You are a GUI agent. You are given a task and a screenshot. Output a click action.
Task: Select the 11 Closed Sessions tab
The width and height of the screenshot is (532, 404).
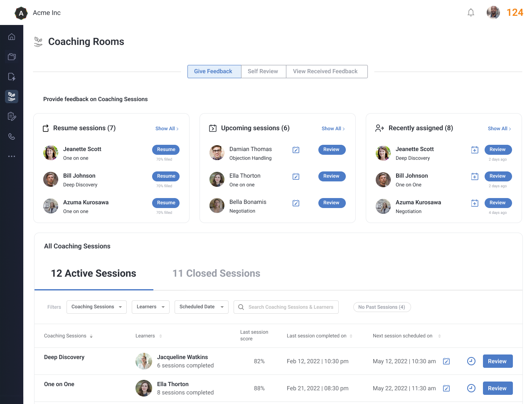(x=216, y=273)
